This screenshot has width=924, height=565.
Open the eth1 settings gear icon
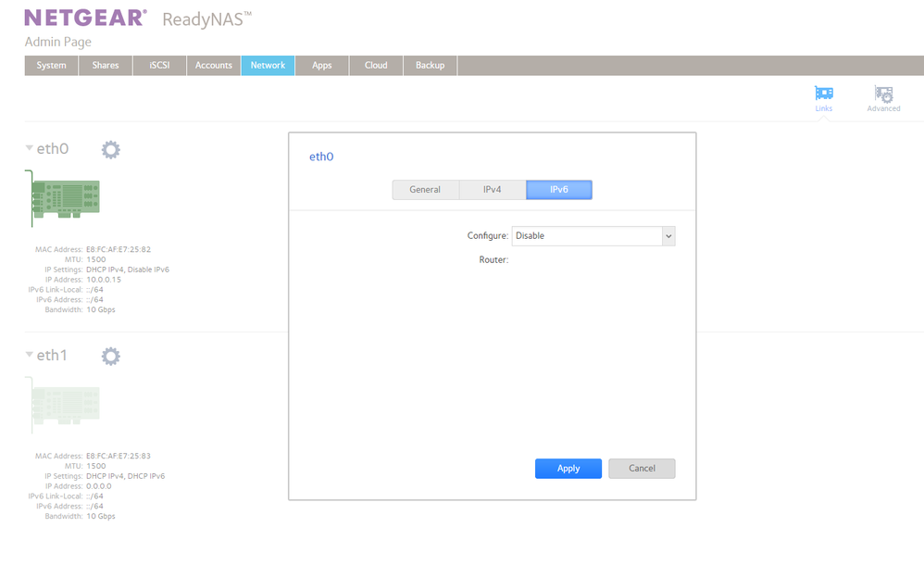tap(111, 356)
